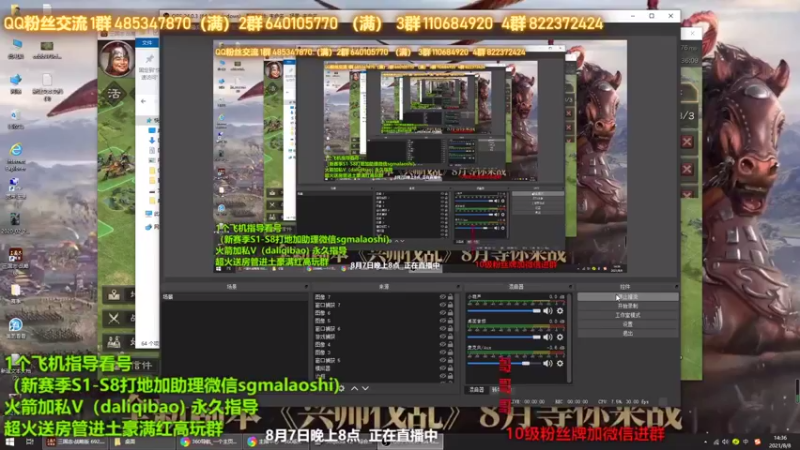Click crossed-swords icon in game window
Viewport: 800px width, 450px height.
tap(114, 319)
